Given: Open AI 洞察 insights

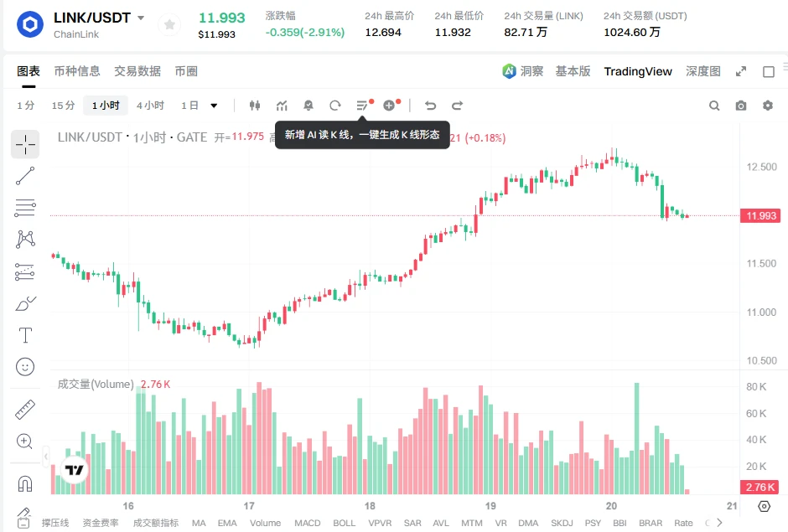Looking at the screenshot, I should click(522, 71).
